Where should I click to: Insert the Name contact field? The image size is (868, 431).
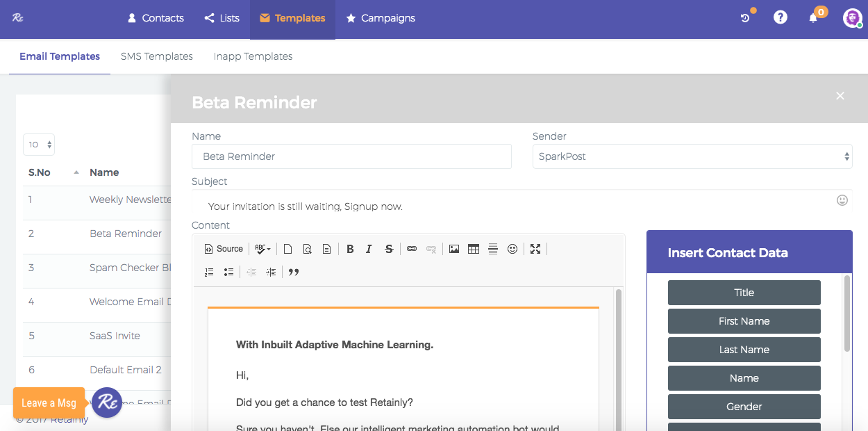click(x=744, y=378)
